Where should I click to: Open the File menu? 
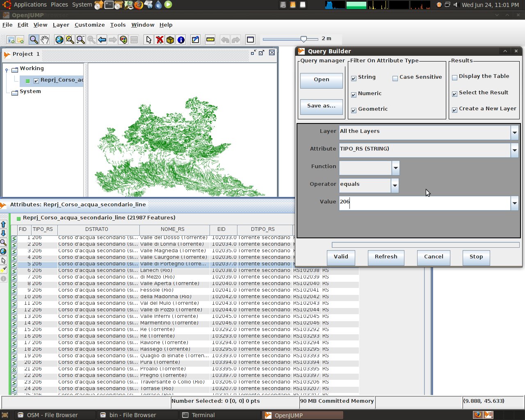(x=7, y=25)
